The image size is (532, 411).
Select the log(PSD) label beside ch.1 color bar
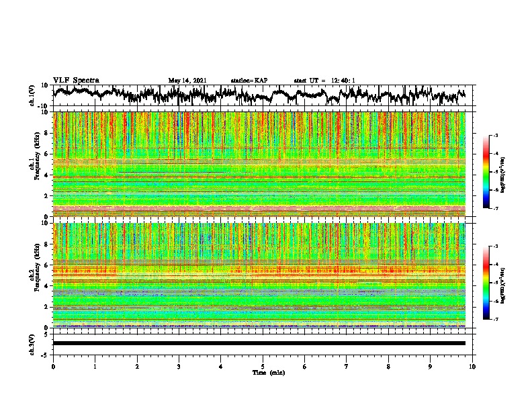[503, 175]
